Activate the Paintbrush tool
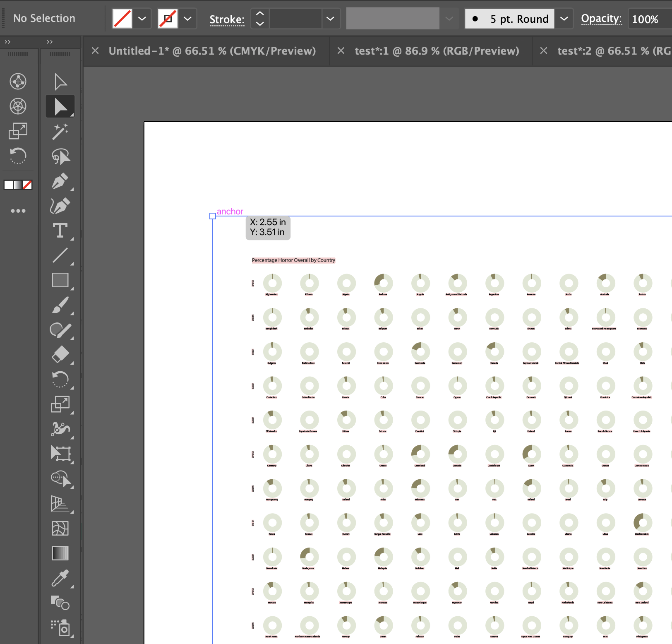The image size is (672, 644). [x=60, y=305]
